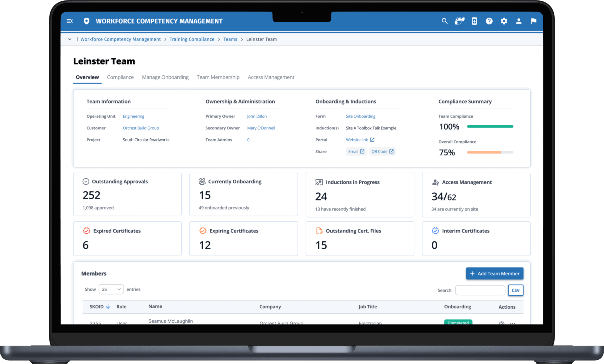Collapse the hamburger navigation menu icon
604x364 pixels.
tap(70, 21)
